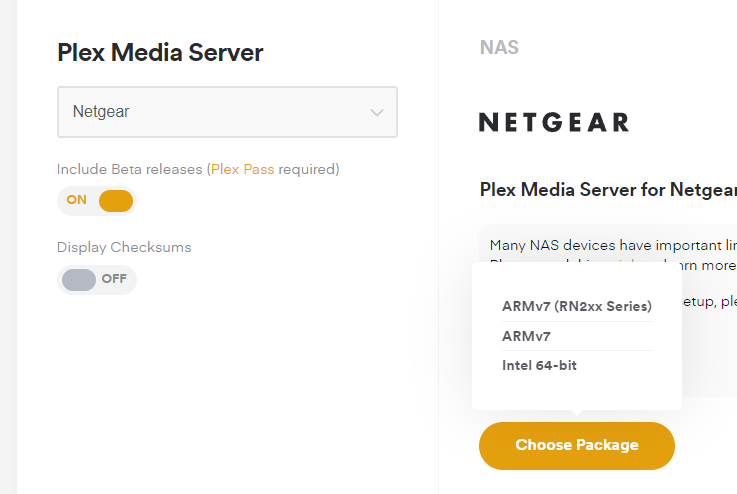Image resolution: width=737 pixels, height=494 pixels.
Task: Open the Netgear platform dropdown
Action: [x=226, y=112]
